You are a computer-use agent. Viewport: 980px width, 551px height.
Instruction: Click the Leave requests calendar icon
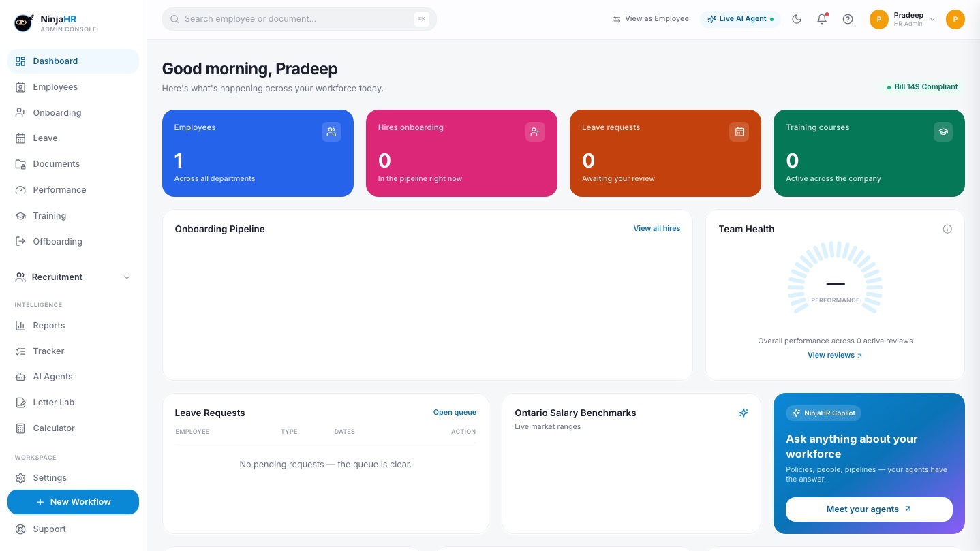click(x=739, y=131)
